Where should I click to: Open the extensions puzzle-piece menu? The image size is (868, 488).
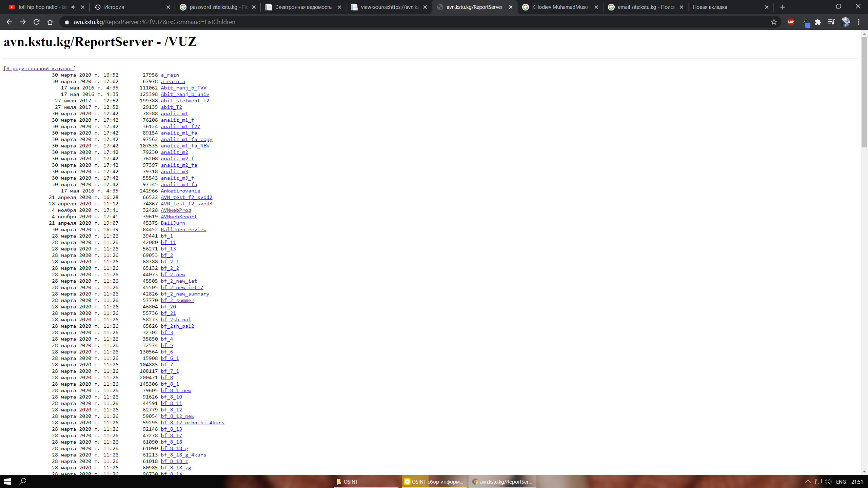pyautogui.click(x=818, y=22)
